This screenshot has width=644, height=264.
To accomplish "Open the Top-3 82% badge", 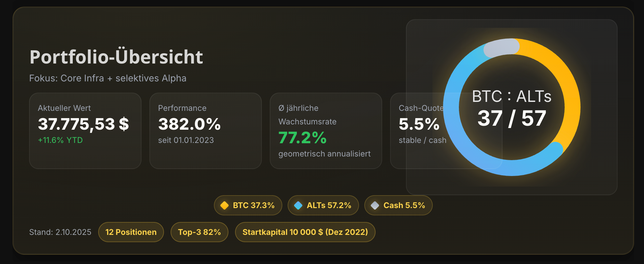I will pos(199,232).
